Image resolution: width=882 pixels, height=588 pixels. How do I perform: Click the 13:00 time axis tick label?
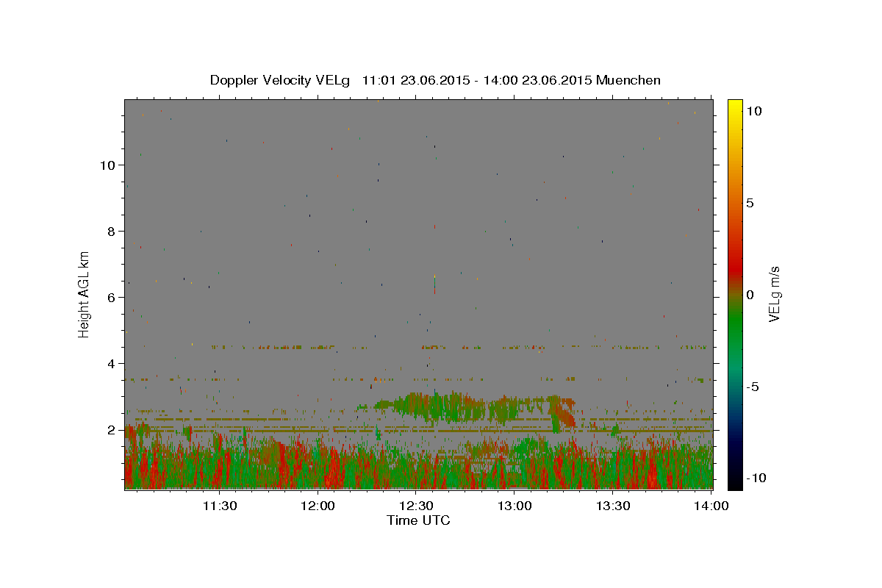click(x=514, y=506)
